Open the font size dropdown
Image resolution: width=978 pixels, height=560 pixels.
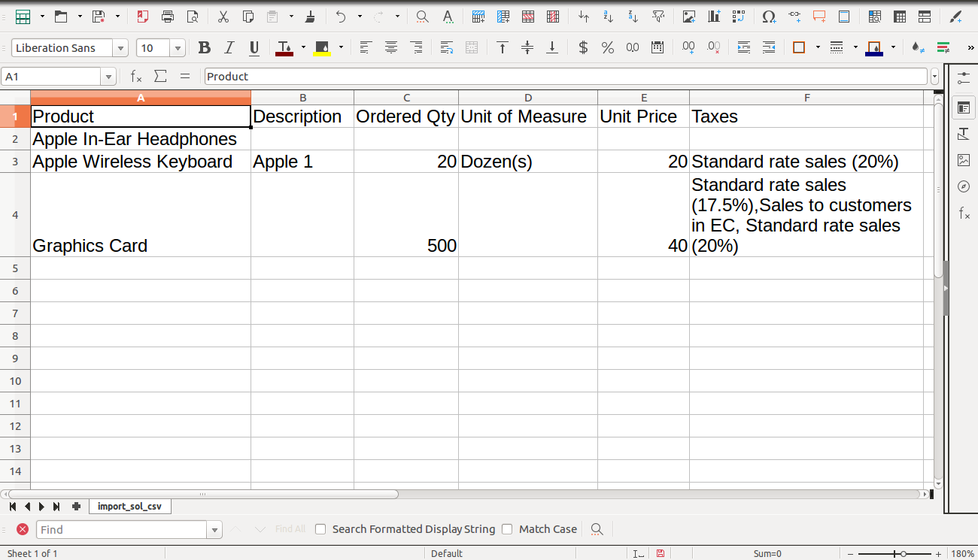178,48
